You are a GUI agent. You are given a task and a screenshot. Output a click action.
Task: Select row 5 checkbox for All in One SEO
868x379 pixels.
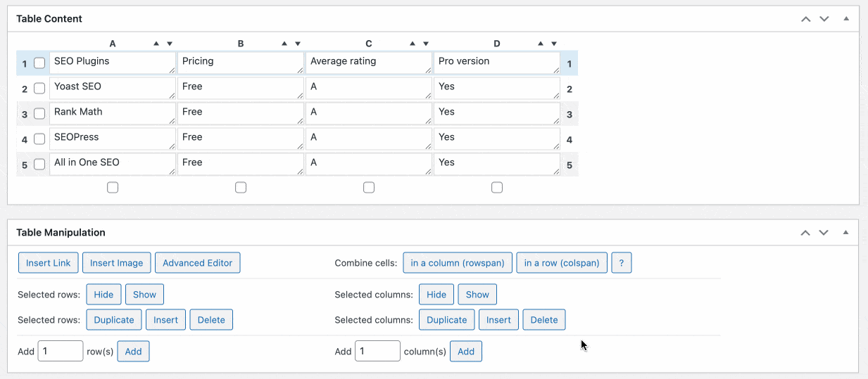point(39,165)
